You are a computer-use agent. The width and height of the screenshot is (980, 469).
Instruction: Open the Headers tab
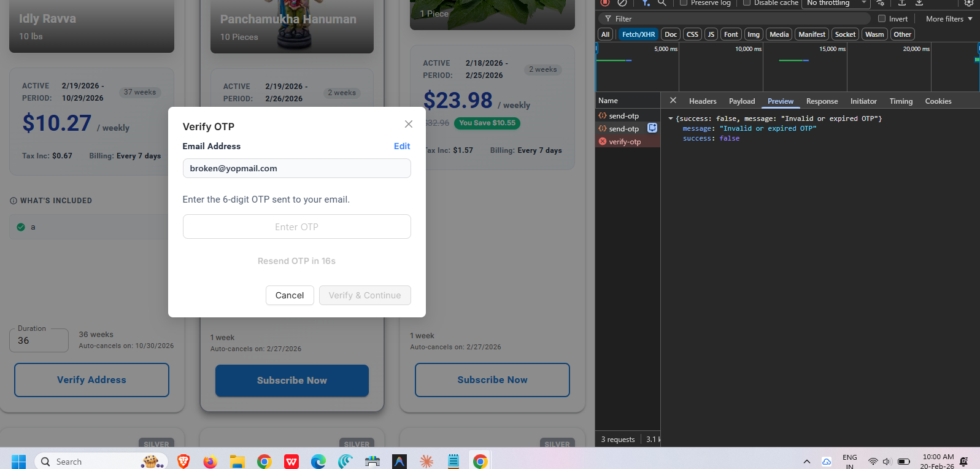[x=703, y=101]
